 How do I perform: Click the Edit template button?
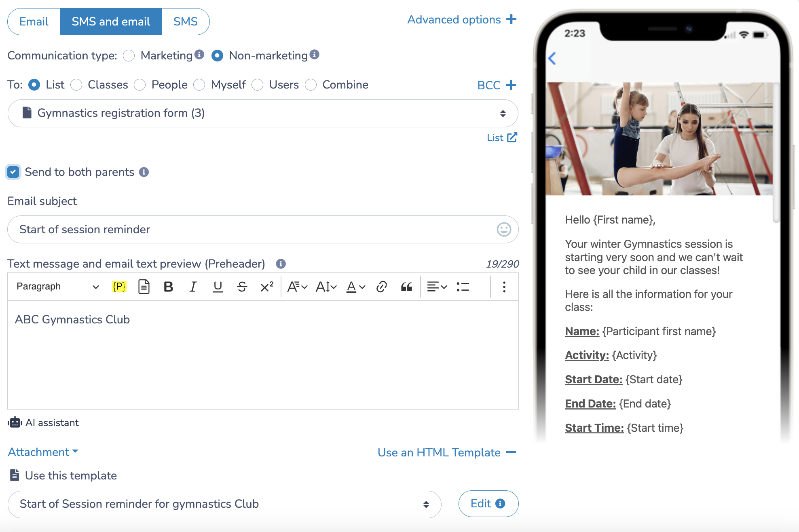coord(488,504)
